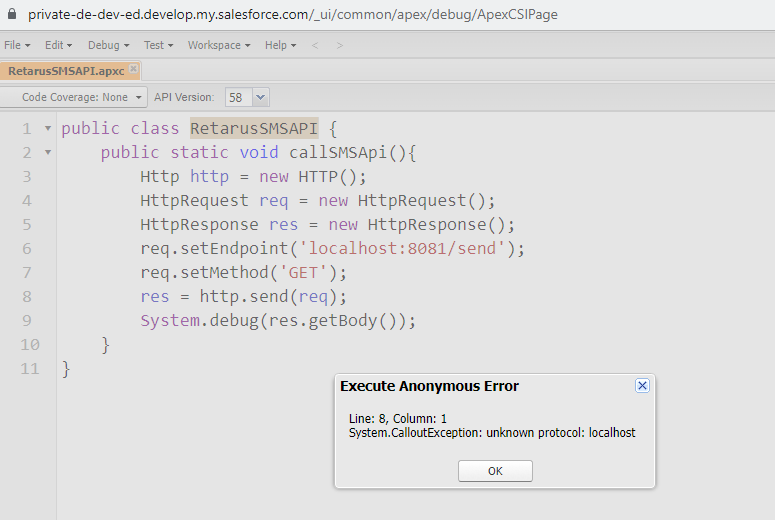The width and height of the screenshot is (775, 520).
Task: Open the Workspace menu
Action: 218,45
